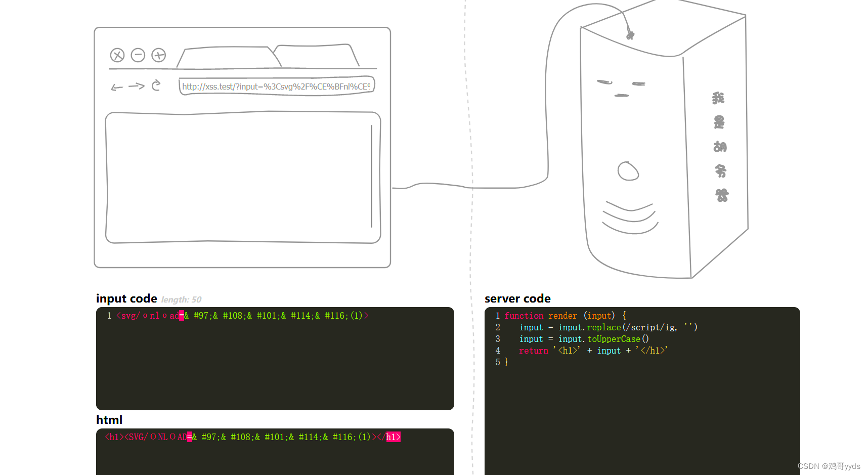Click the "html" heading
868x475 pixels.
click(109, 420)
